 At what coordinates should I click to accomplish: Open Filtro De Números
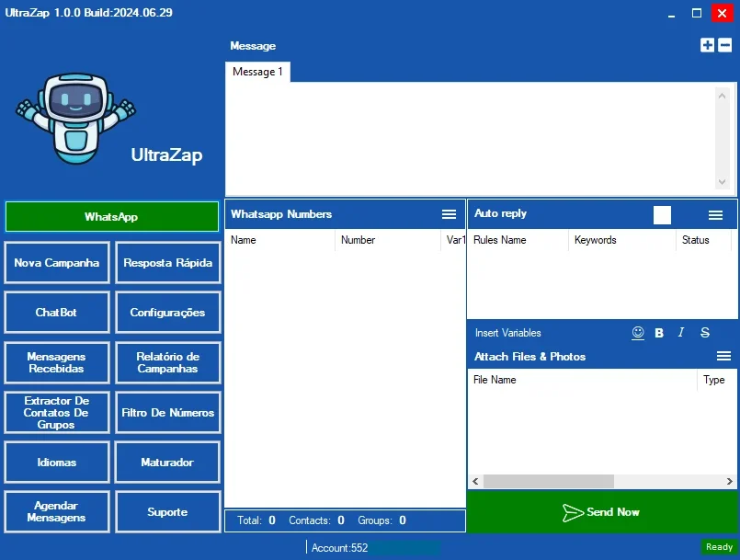coord(167,412)
